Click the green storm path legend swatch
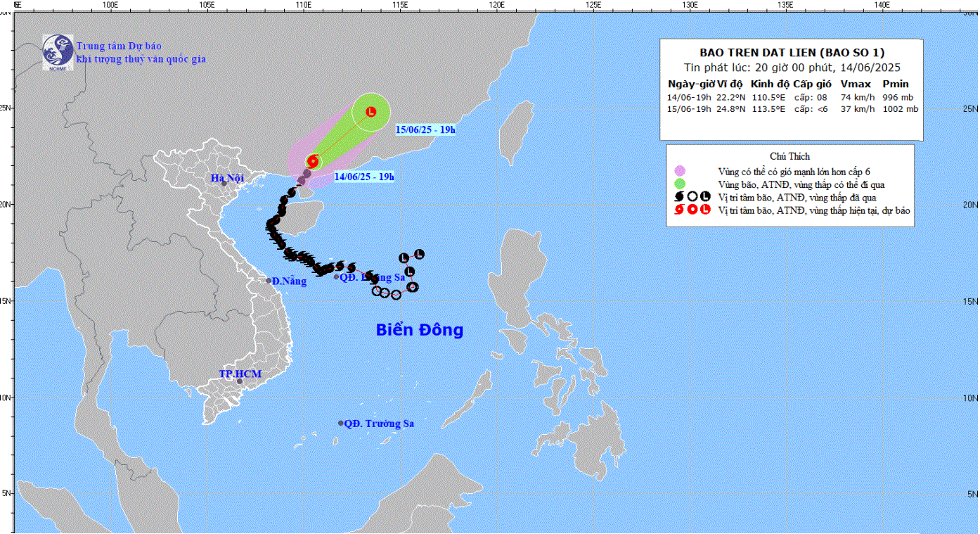 [680, 184]
